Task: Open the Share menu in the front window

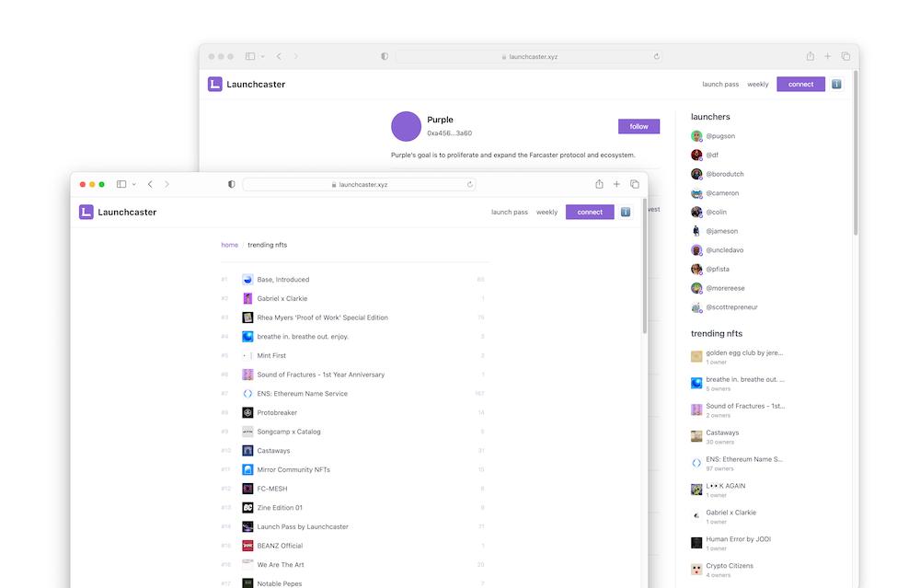Action: 599,184
